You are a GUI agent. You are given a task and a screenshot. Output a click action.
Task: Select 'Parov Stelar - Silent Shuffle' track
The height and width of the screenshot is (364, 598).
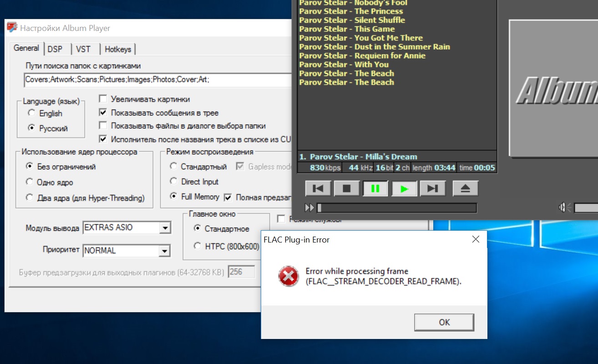pos(352,20)
